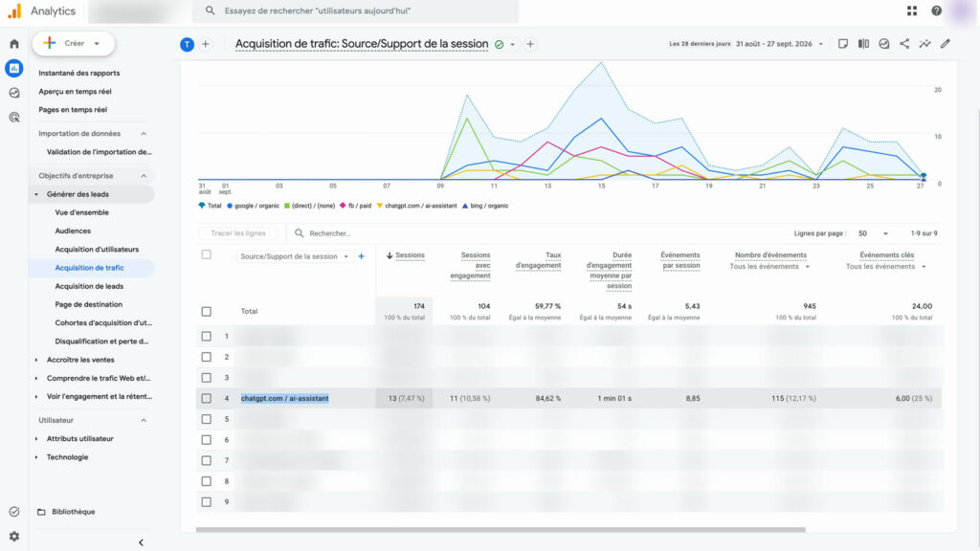The width and height of the screenshot is (980, 551).
Task: Click the table search magnifier icon
Action: (300, 233)
